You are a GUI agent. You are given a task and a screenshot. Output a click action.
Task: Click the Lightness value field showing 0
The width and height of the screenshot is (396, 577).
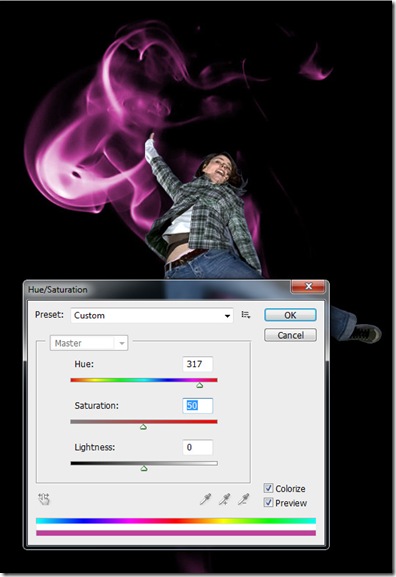point(198,447)
